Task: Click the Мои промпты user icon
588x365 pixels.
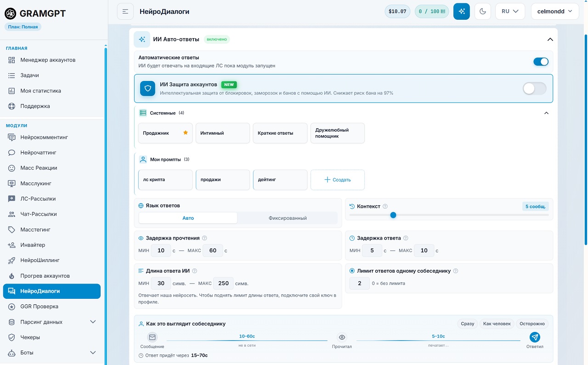Action: (x=143, y=160)
